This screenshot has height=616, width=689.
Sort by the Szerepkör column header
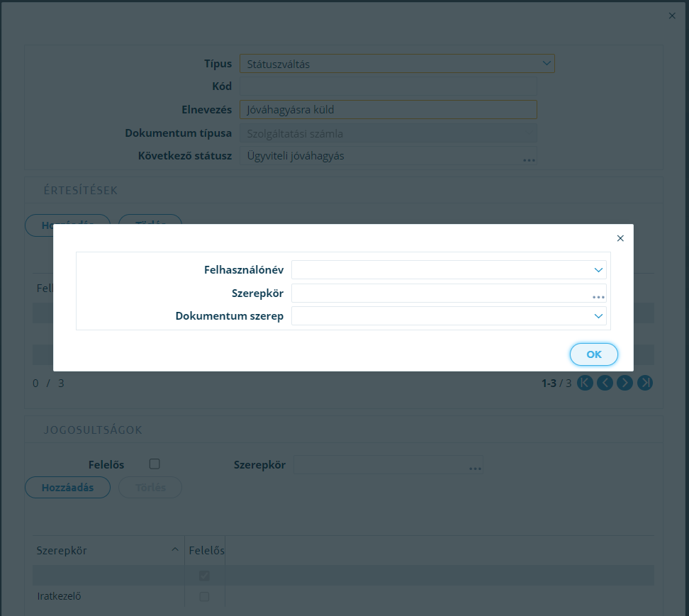click(x=108, y=550)
